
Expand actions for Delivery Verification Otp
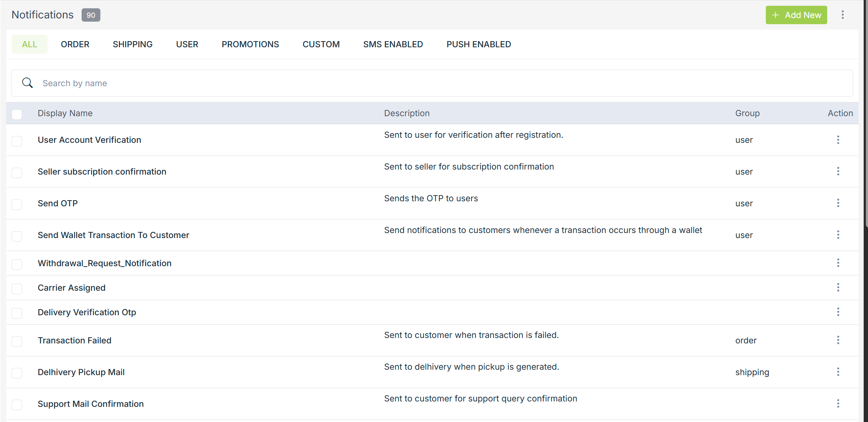pos(838,312)
